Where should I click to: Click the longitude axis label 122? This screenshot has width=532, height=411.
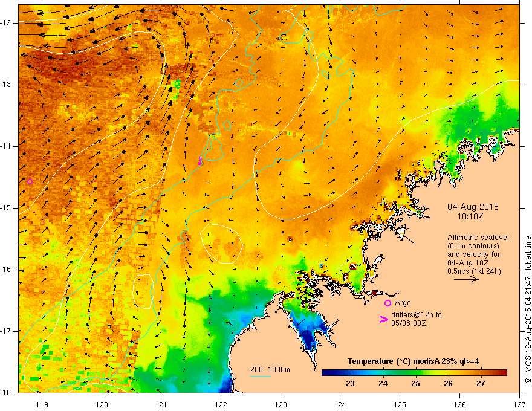click(221, 404)
